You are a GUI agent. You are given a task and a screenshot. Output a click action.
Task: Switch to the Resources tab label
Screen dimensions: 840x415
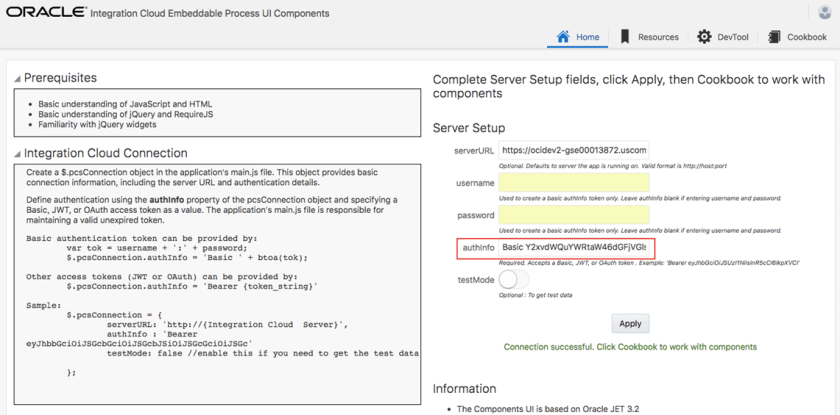pyautogui.click(x=658, y=37)
